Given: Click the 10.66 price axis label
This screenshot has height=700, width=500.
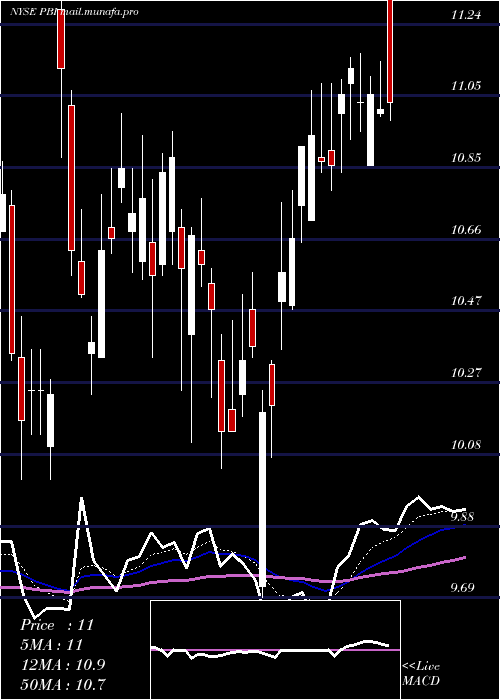Looking at the screenshot, I should (466, 229).
